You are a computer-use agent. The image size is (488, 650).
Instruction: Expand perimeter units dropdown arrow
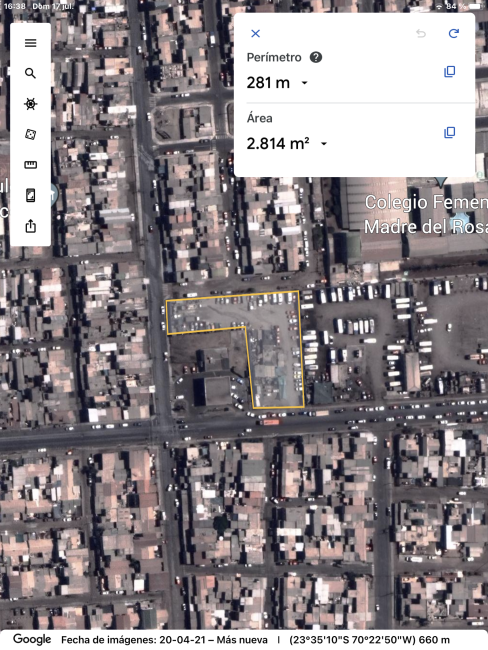[304, 83]
